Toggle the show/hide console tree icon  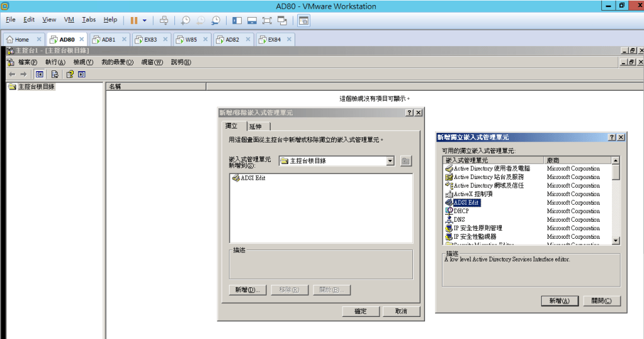point(39,74)
